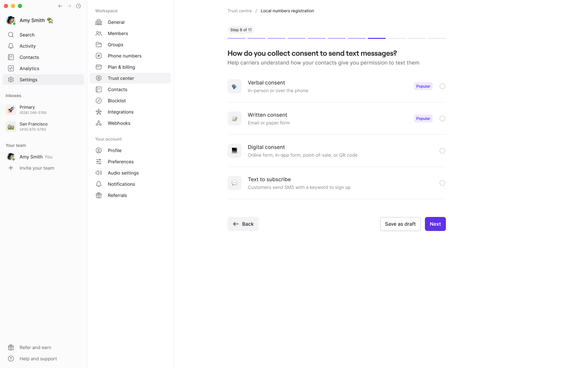Screen dimensions: 588x368
Task: Click the Phone numbers hash icon
Action: coord(99,56)
